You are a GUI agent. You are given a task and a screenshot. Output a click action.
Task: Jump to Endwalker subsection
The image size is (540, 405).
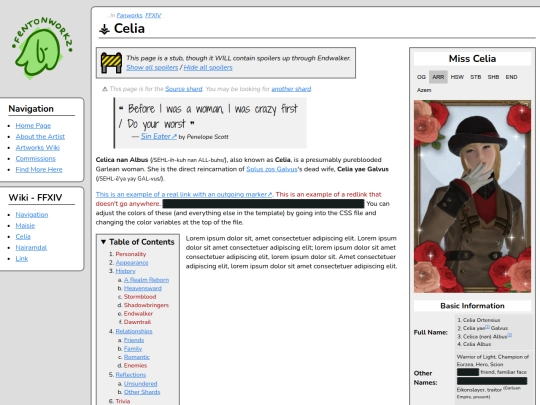click(x=138, y=314)
